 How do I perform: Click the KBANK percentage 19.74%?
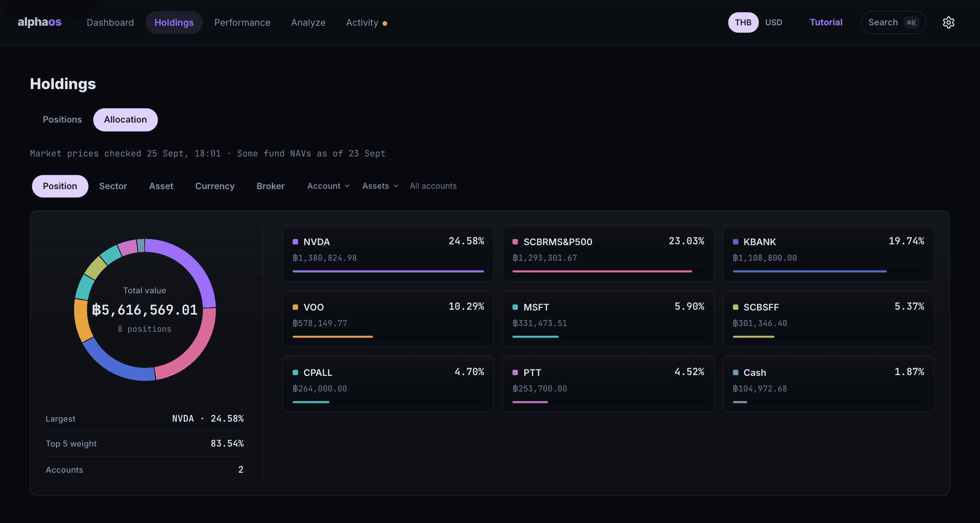[x=906, y=241]
